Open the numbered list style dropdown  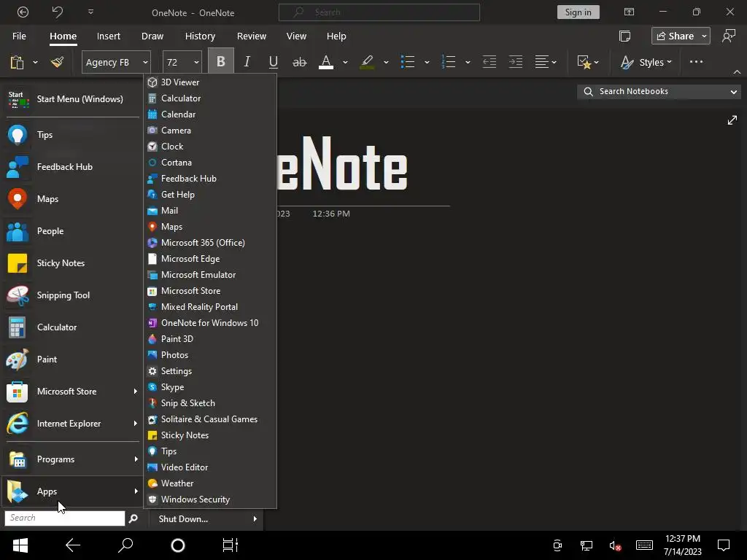[x=468, y=62]
